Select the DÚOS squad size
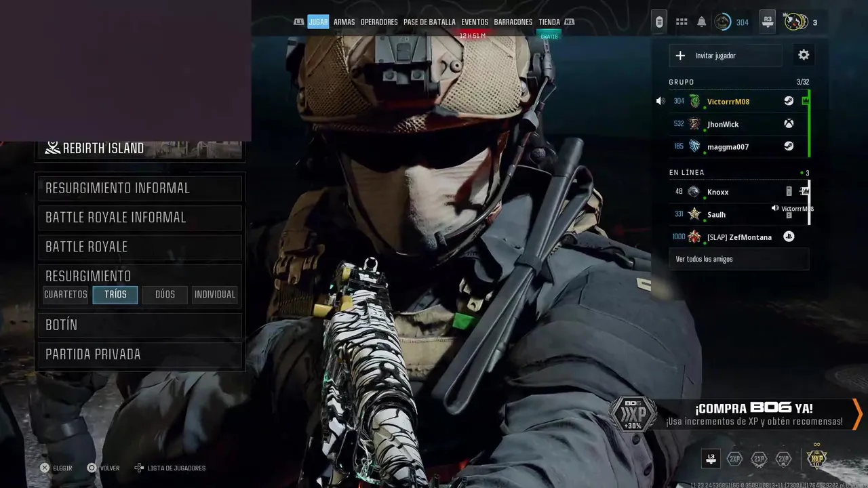This screenshot has height=488, width=868. click(165, 295)
